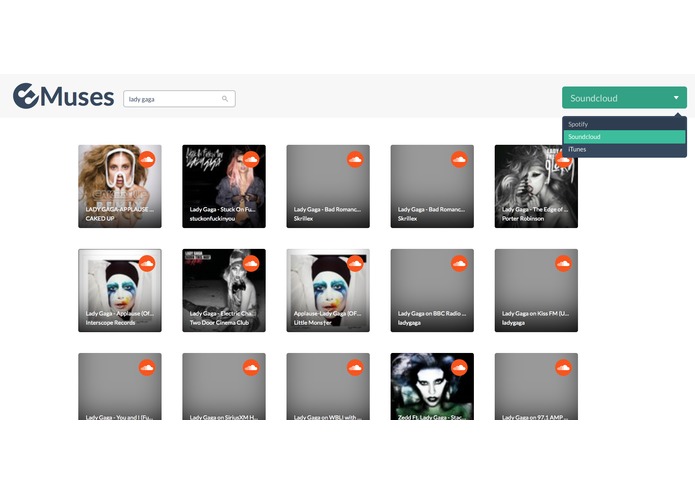This screenshot has height=494, width=695.
Task: Open the Zedd Ft. Lady Gaga artwork
Action: pos(432,386)
